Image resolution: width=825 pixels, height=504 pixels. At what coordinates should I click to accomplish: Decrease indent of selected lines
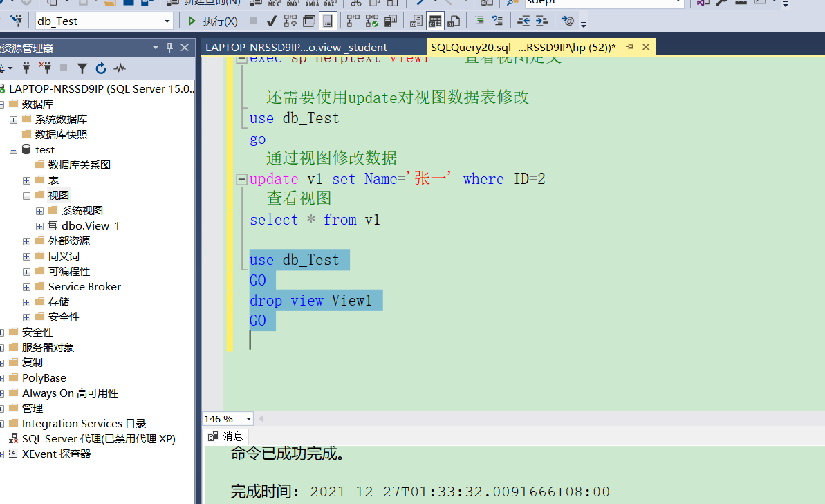pyautogui.click(x=523, y=21)
